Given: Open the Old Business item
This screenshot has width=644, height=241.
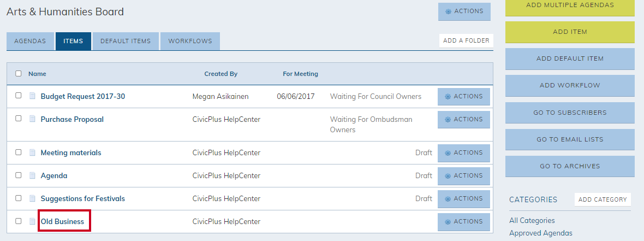Looking at the screenshot, I should (x=62, y=222).
